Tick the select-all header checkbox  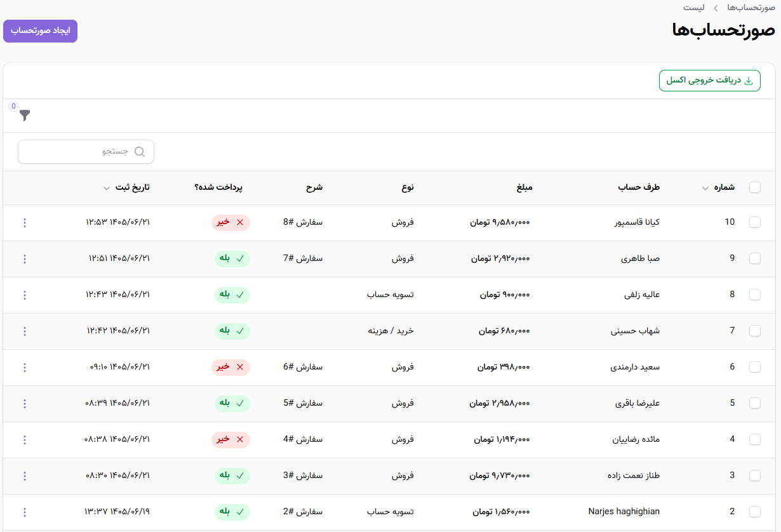coord(755,187)
